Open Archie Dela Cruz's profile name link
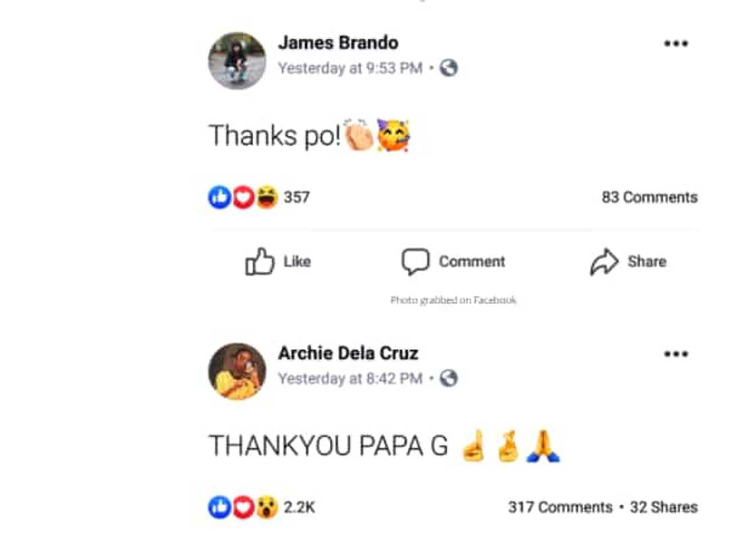Image resolution: width=756 pixels, height=535 pixels. [348, 354]
